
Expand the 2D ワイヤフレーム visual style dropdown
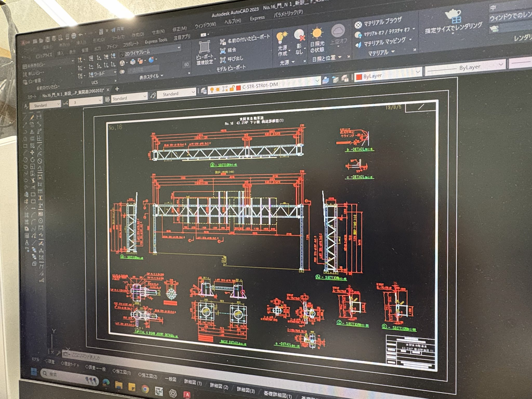(179, 48)
